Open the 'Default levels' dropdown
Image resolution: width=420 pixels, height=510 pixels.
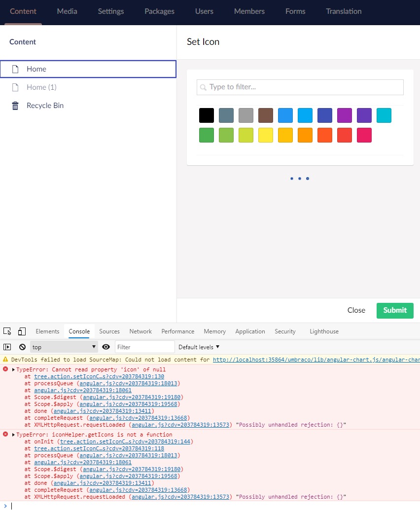click(x=198, y=347)
